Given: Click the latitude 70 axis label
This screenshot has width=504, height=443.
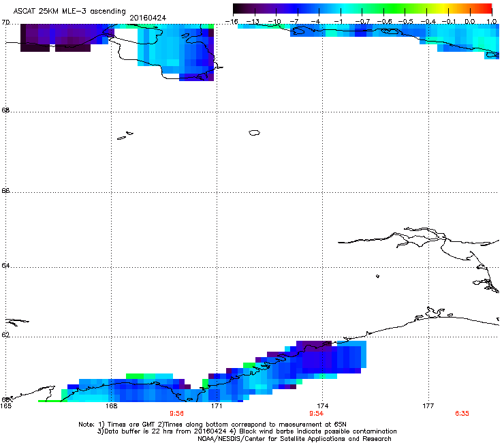Looking at the screenshot, I should coord(5,22).
